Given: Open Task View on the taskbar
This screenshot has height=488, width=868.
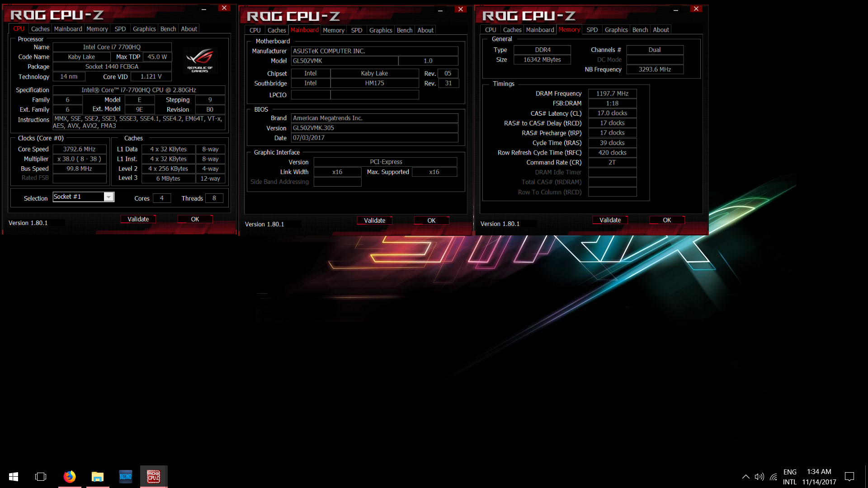Looking at the screenshot, I should click(x=41, y=477).
